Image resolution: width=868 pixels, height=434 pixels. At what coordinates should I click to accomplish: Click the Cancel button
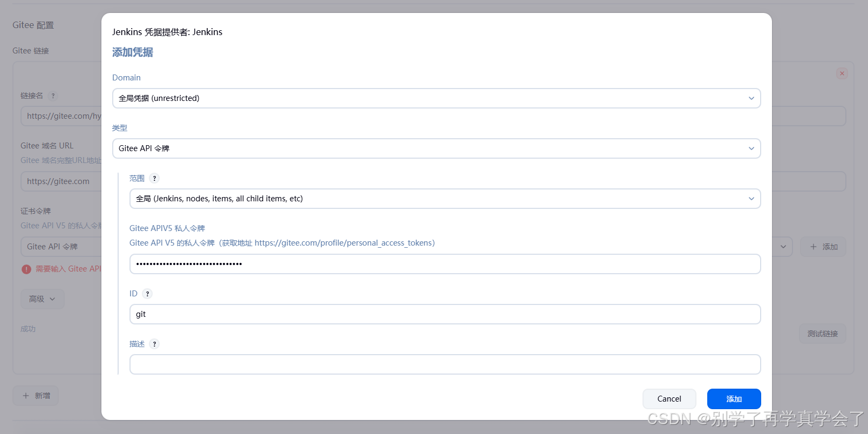click(669, 399)
